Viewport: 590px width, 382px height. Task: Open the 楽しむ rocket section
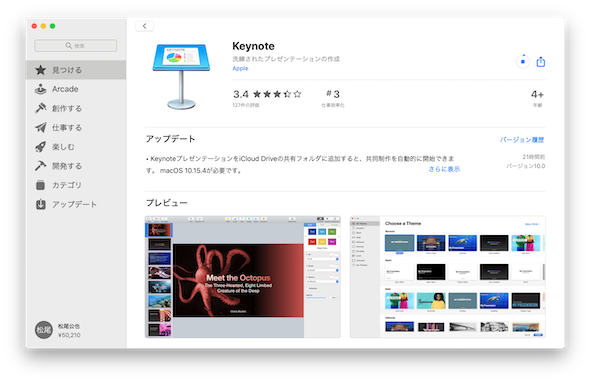click(x=76, y=147)
